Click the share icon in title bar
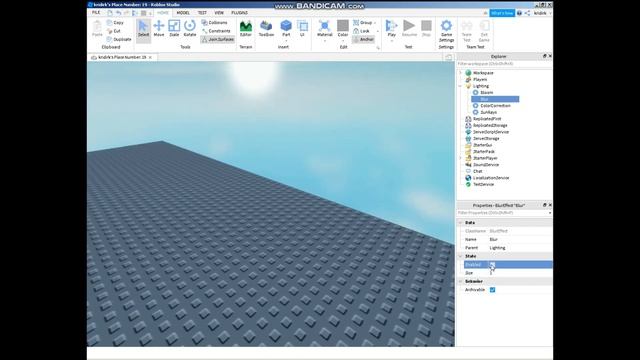The image size is (640, 360). click(x=527, y=13)
